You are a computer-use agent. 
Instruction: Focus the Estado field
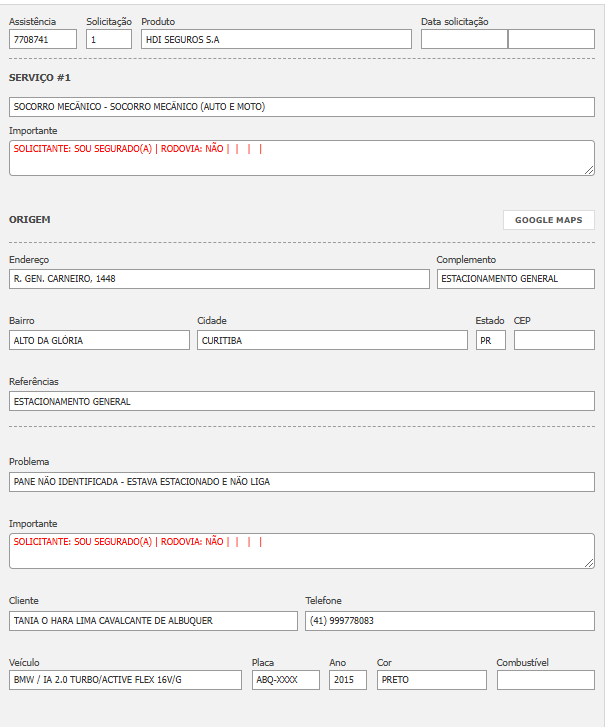click(490, 340)
